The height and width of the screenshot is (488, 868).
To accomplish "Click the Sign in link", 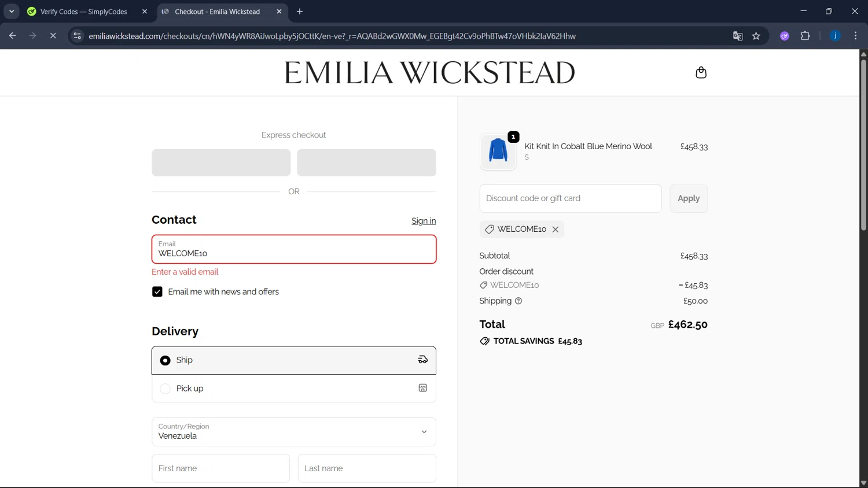I will [424, 221].
